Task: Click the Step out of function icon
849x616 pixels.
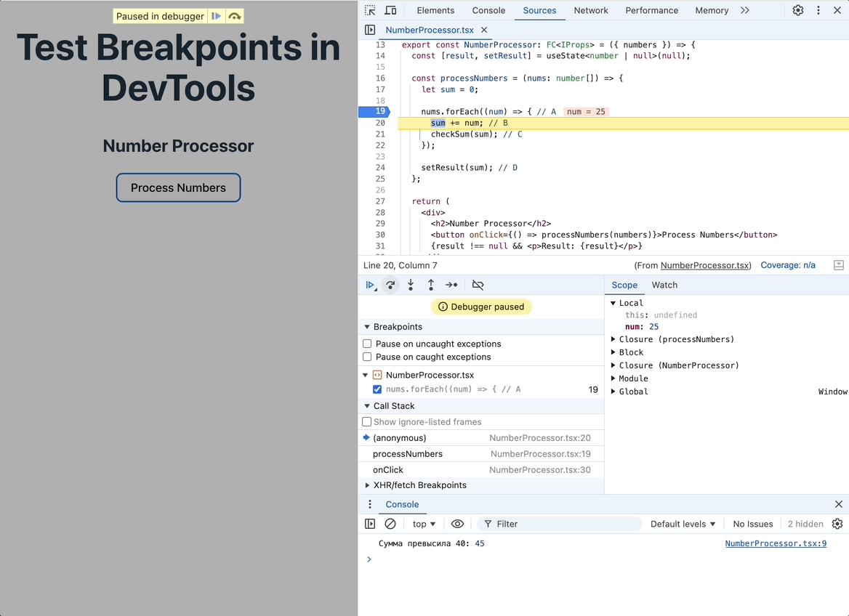Action: (x=431, y=285)
